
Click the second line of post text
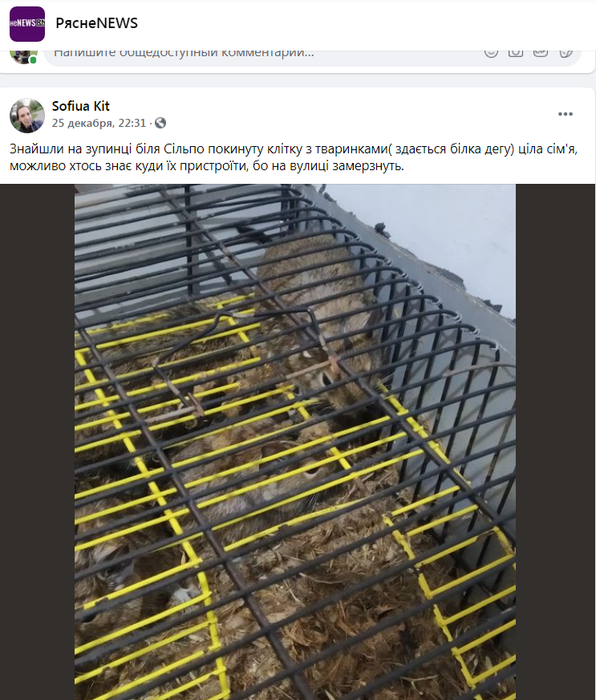click(206, 166)
